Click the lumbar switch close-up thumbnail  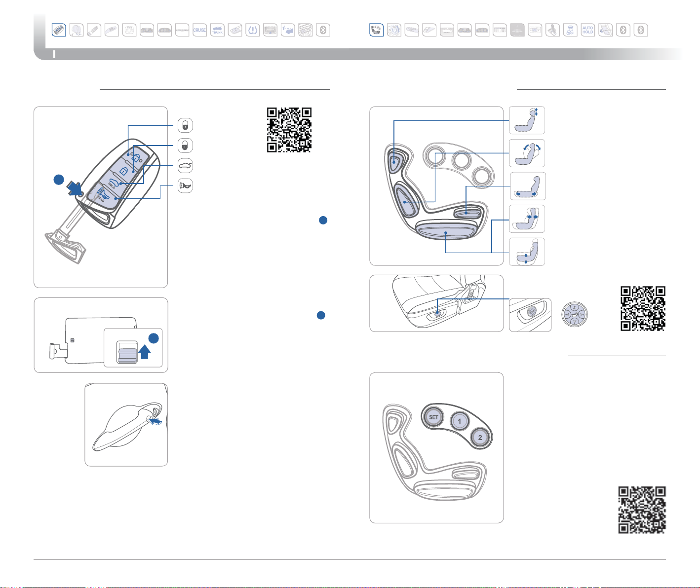[x=530, y=315]
